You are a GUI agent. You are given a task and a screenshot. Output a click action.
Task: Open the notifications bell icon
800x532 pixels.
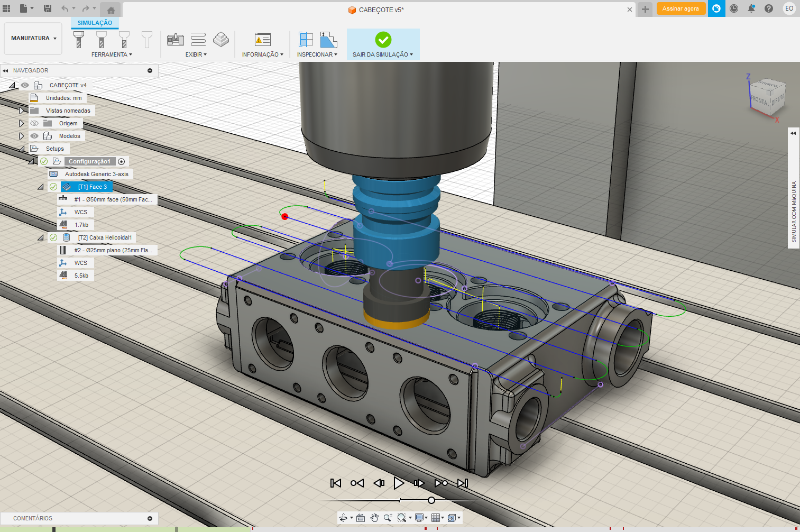[751, 8]
